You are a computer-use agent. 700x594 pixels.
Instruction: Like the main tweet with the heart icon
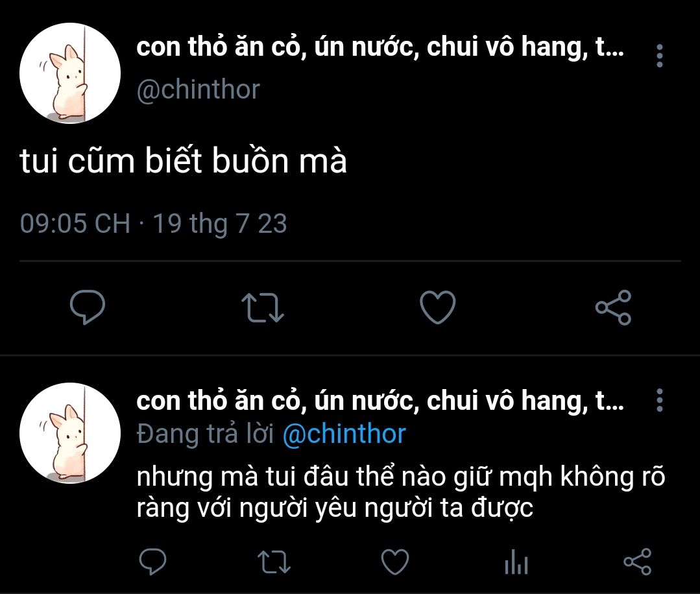437,307
